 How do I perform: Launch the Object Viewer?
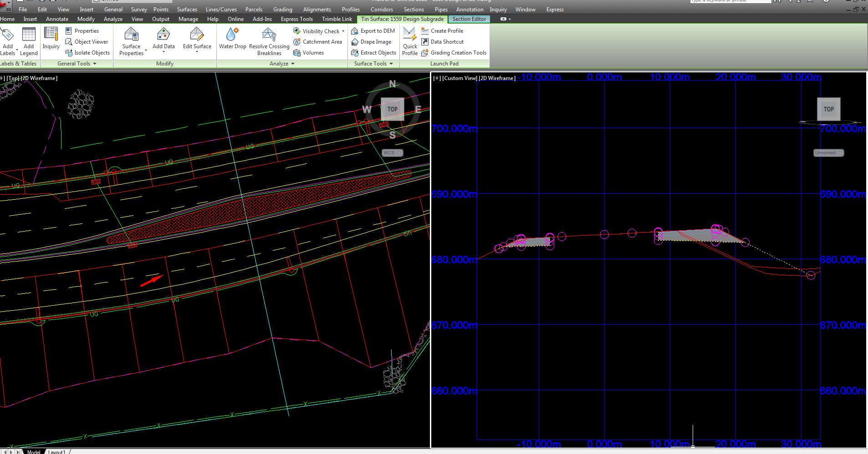coord(87,42)
